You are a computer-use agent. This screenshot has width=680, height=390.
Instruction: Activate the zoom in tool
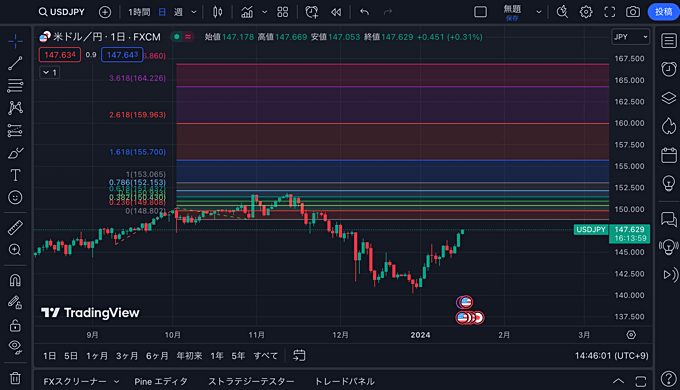point(15,250)
